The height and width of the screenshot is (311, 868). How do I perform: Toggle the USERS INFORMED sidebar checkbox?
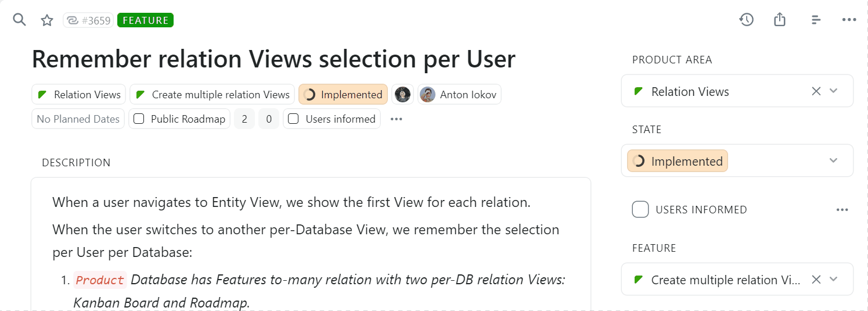click(x=640, y=209)
